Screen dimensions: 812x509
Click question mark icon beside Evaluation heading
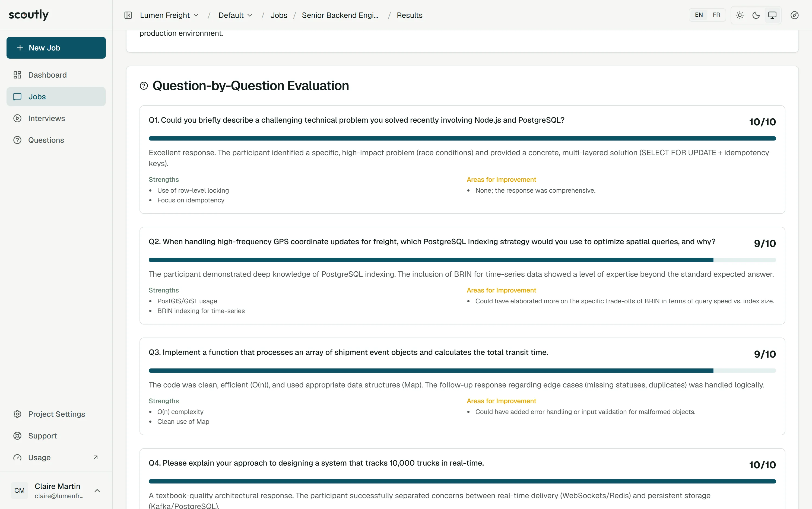pyautogui.click(x=144, y=86)
